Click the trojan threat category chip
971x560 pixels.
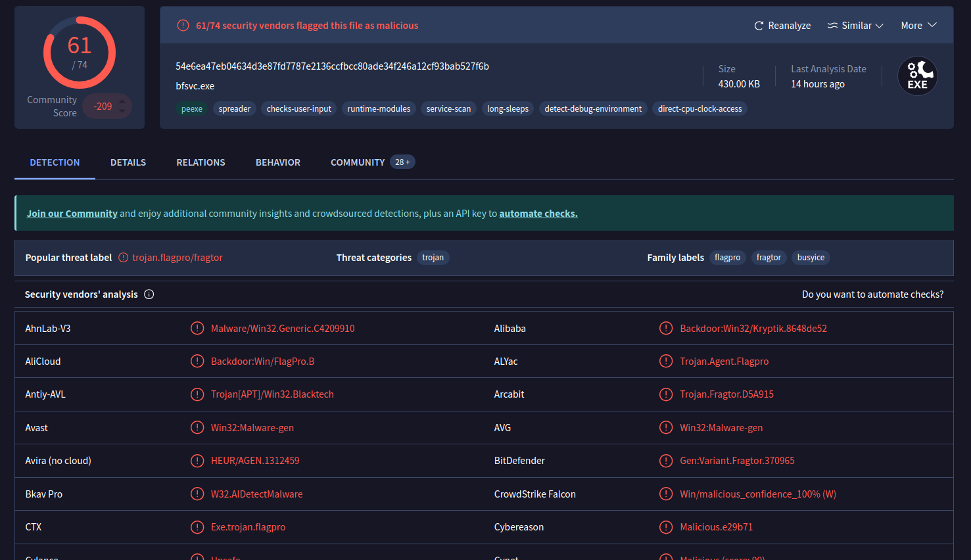tap(433, 258)
